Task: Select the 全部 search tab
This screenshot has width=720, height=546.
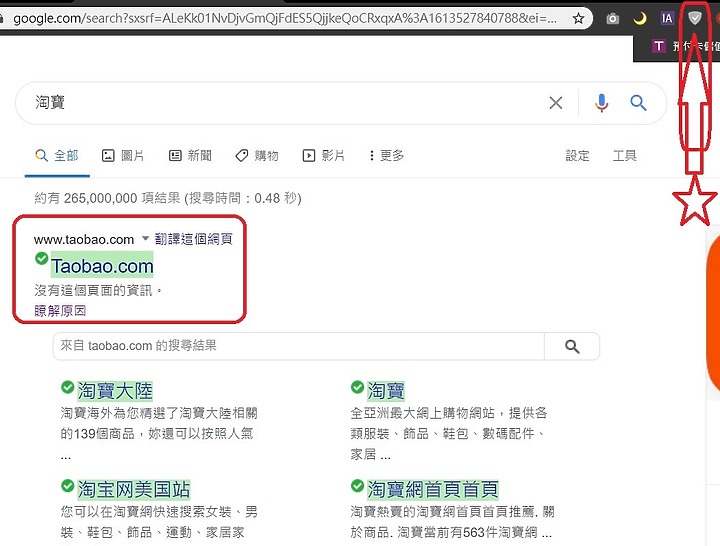Action: point(57,156)
